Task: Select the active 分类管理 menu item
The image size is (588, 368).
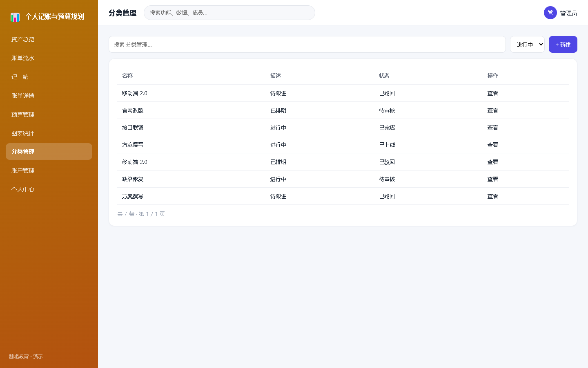Action: click(x=49, y=152)
